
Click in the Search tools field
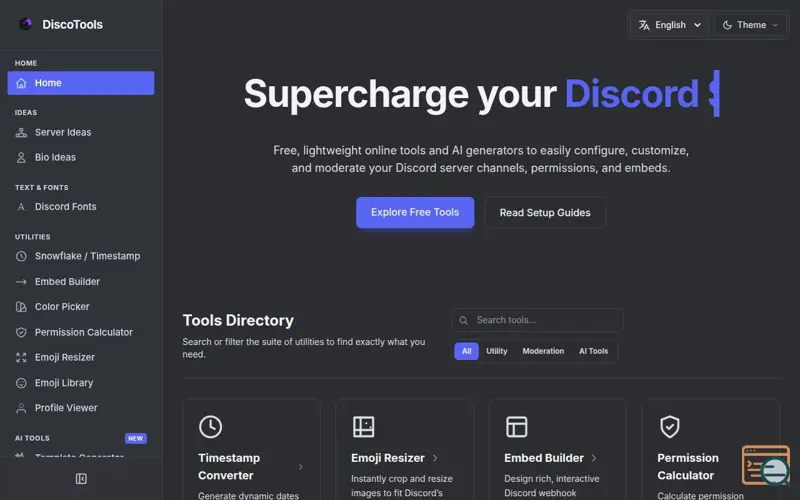click(x=537, y=320)
